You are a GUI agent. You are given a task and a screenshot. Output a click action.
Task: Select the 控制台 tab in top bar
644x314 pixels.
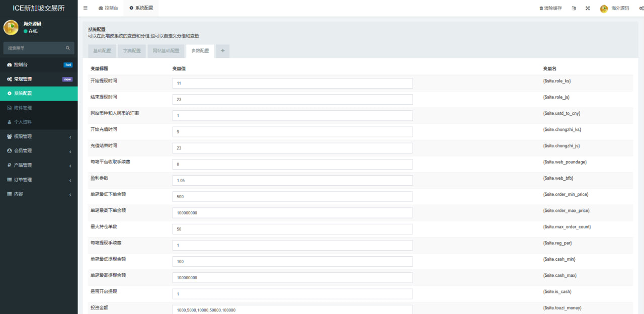[108, 9]
